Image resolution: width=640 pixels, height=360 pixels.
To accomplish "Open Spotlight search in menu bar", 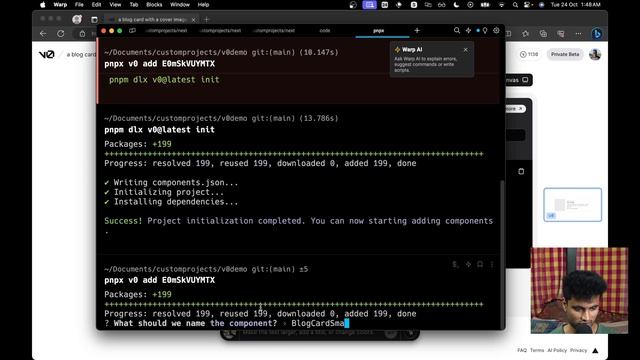I will 515,5.
